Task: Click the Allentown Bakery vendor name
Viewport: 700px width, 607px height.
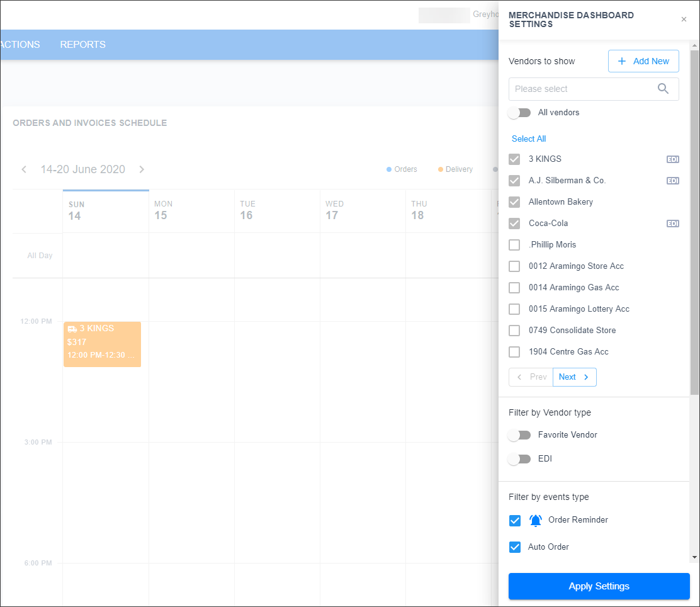Action: tap(561, 202)
